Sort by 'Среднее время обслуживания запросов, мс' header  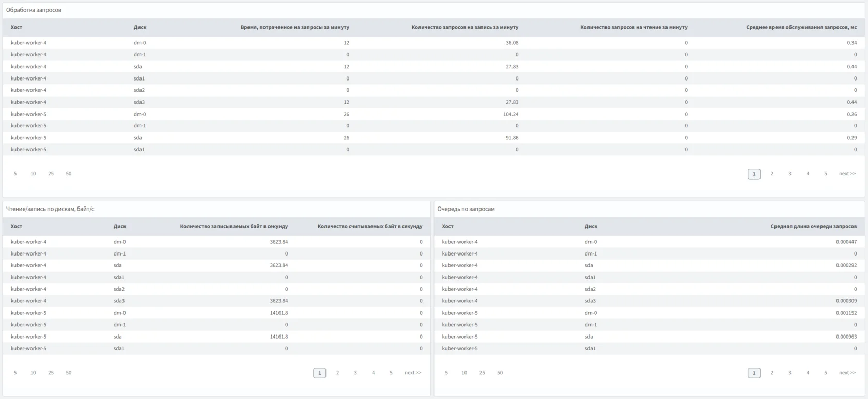(x=801, y=27)
